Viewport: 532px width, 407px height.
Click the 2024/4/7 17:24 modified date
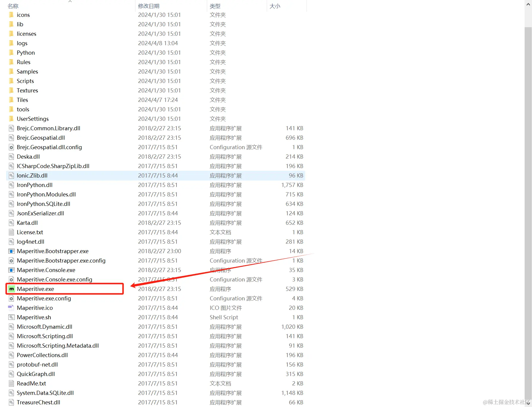tap(158, 100)
